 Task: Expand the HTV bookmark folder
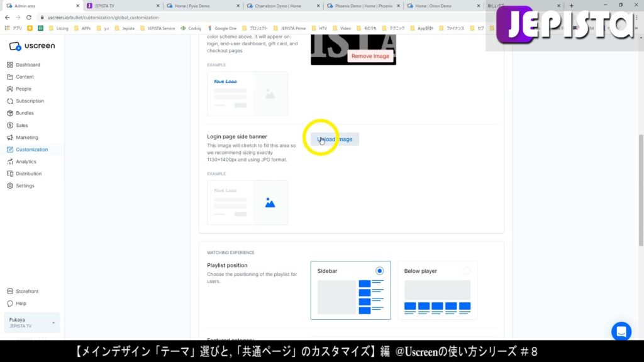point(319,28)
